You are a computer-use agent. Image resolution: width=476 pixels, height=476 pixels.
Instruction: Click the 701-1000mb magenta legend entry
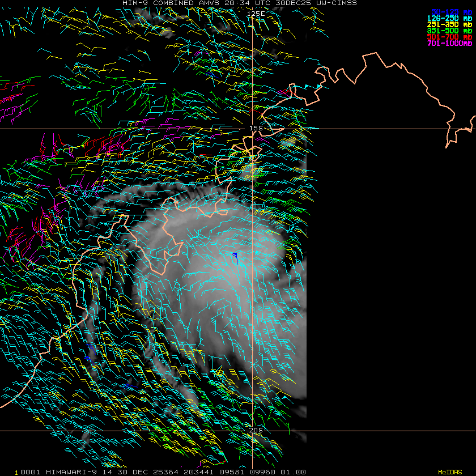[x=449, y=44]
